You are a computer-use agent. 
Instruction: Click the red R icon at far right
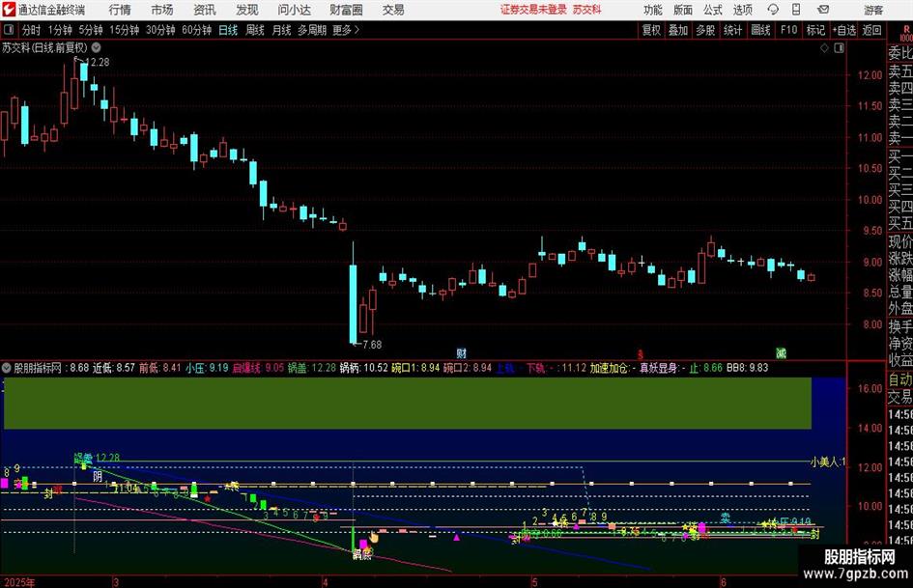click(906, 30)
